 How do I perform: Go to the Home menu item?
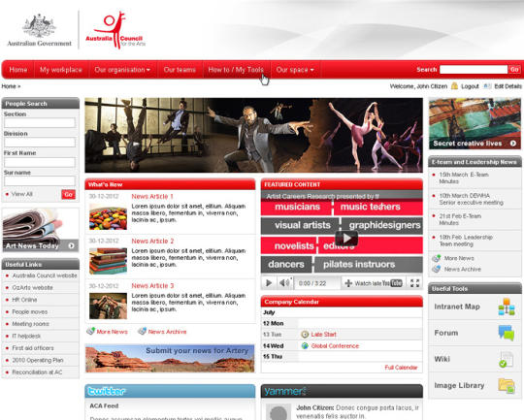(18, 70)
